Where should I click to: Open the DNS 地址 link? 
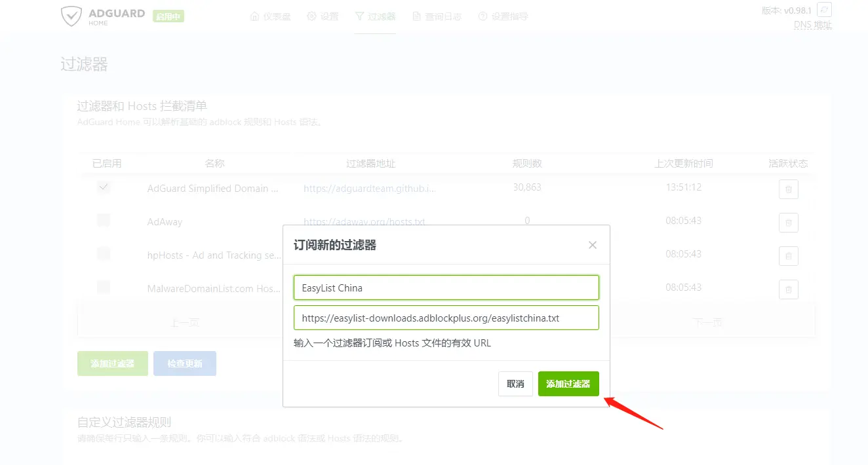(813, 25)
